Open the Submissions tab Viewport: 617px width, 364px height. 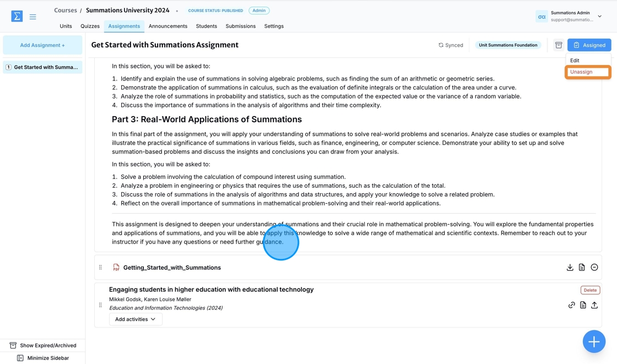tap(240, 26)
